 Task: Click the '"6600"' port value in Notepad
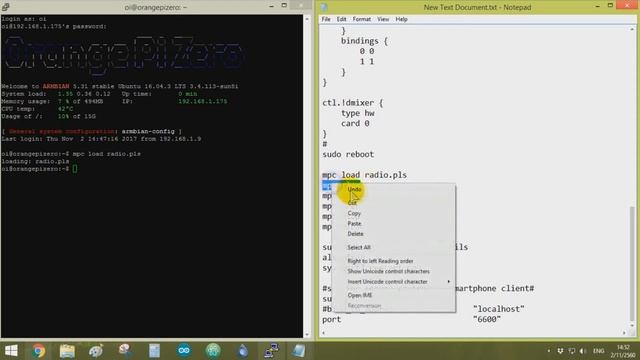487,319
